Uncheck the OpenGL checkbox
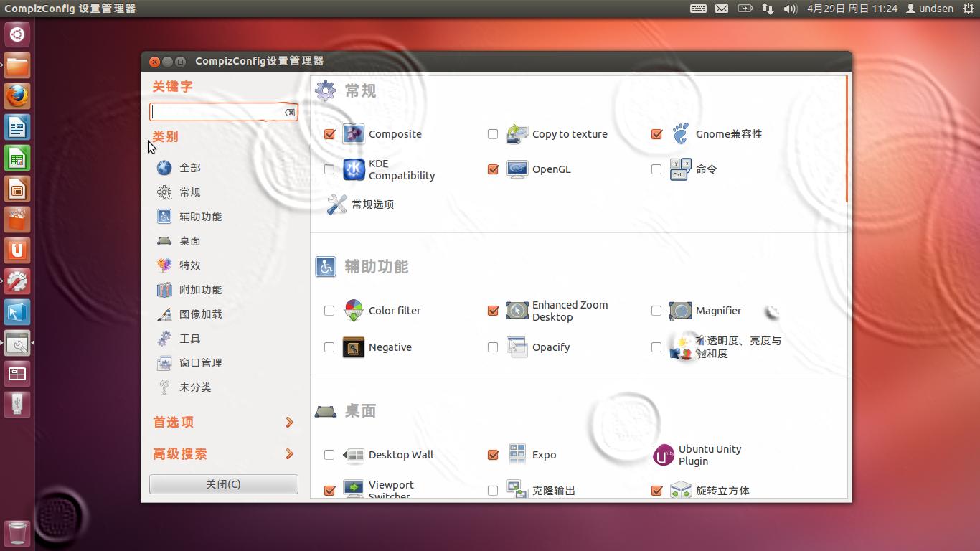980x551 pixels. tap(493, 169)
